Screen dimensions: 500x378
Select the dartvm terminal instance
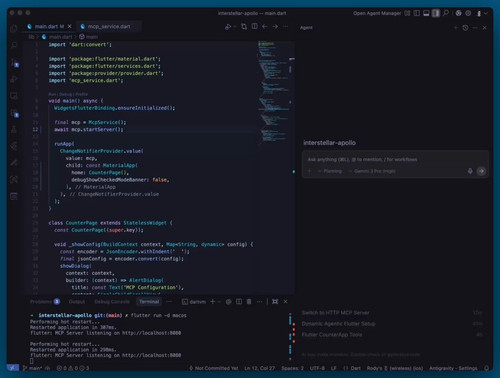194,302
